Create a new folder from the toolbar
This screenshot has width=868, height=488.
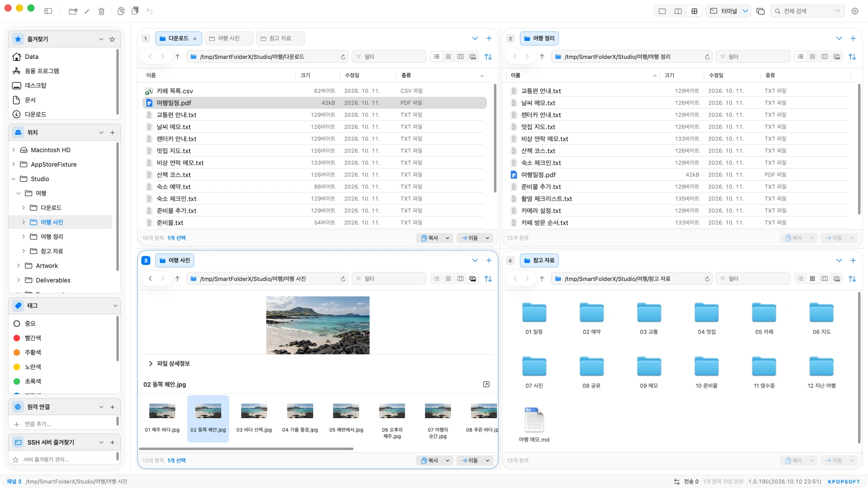73,11
